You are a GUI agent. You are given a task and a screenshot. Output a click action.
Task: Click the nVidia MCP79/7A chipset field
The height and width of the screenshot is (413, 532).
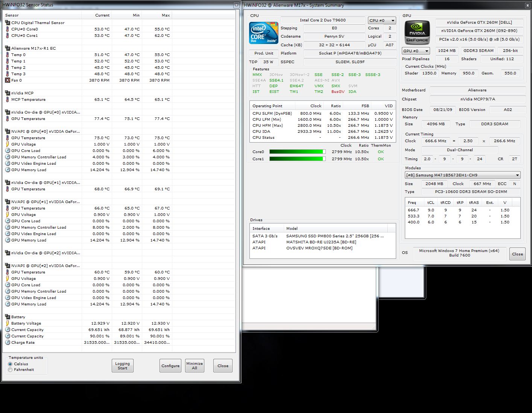(477, 99)
